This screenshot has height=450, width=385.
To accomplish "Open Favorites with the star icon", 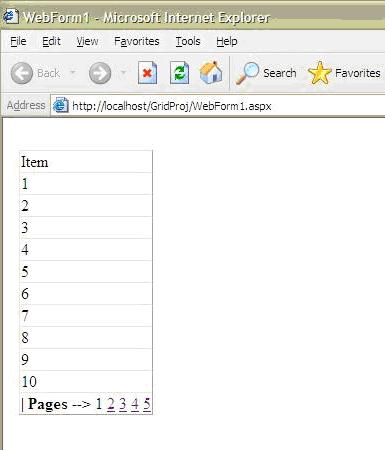I will tap(319, 73).
